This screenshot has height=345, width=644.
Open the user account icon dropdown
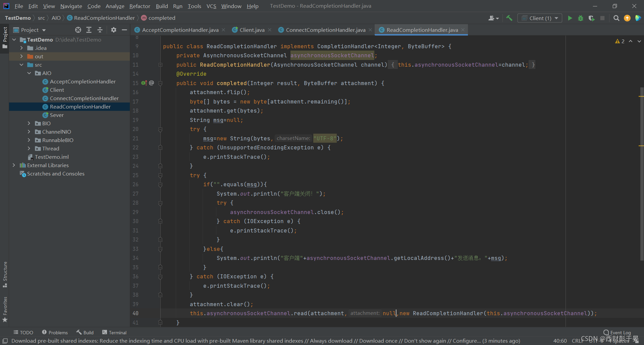[494, 18]
